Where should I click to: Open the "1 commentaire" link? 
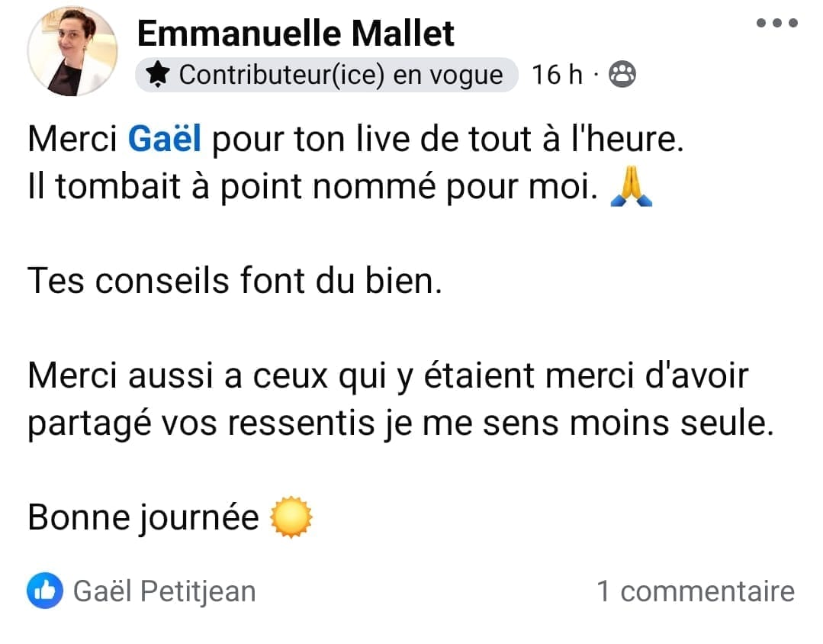[695, 591]
